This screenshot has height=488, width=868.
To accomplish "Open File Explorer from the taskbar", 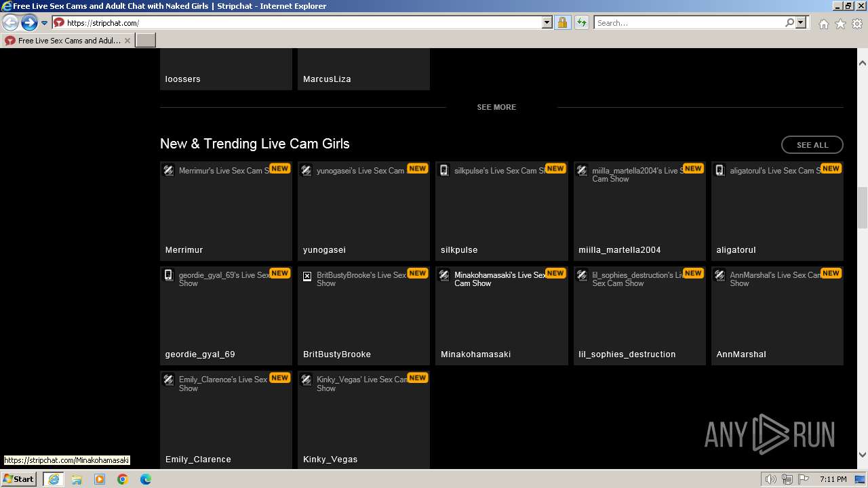I will tap(77, 479).
